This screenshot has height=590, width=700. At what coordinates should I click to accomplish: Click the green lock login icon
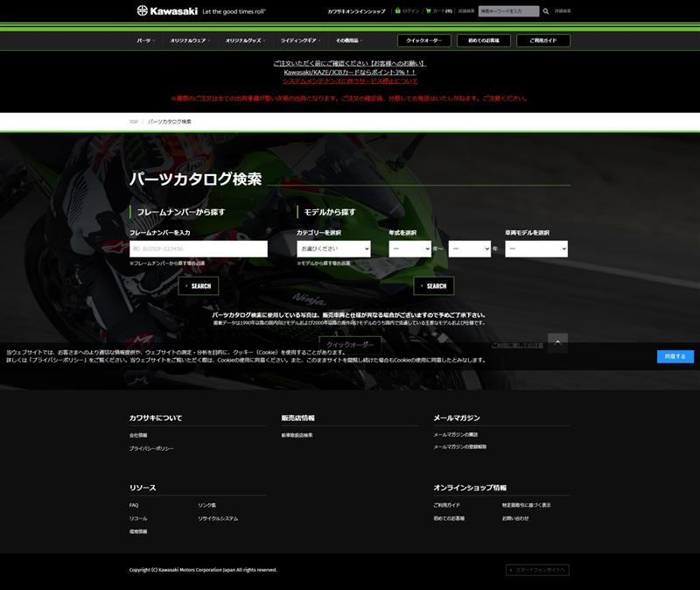tap(397, 11)
